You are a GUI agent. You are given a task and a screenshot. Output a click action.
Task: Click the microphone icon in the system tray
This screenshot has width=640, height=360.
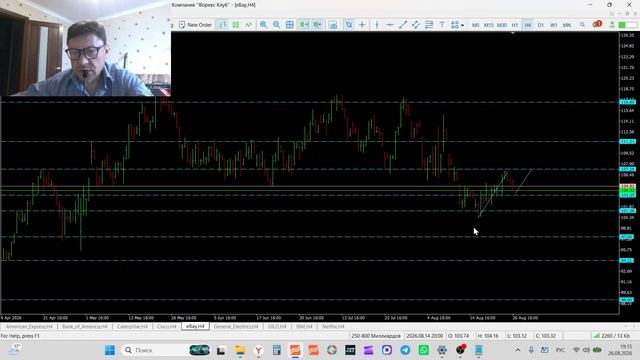531,350
